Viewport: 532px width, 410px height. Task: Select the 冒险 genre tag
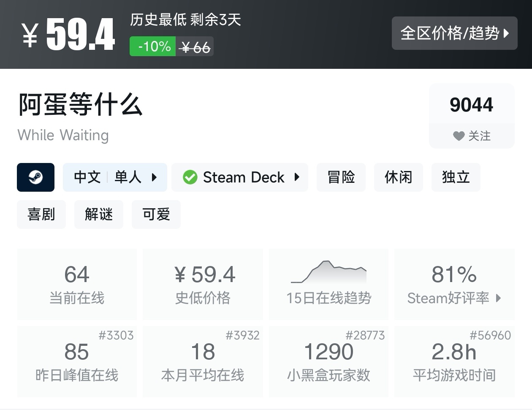coord(341,177)
